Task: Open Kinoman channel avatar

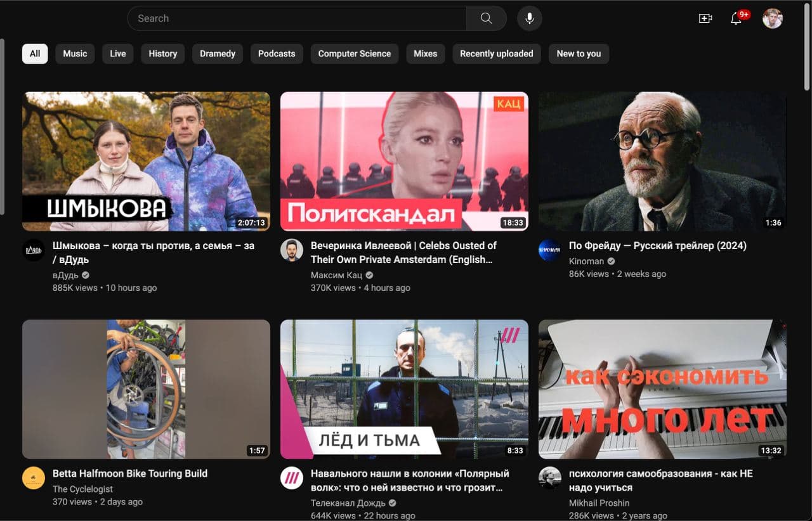Action: click(549, 250)
